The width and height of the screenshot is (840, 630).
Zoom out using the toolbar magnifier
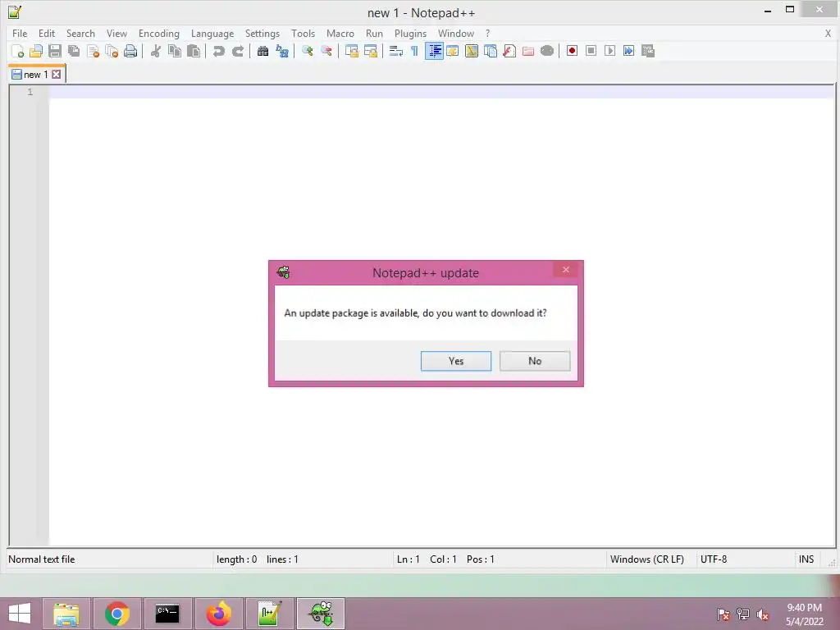326,51
